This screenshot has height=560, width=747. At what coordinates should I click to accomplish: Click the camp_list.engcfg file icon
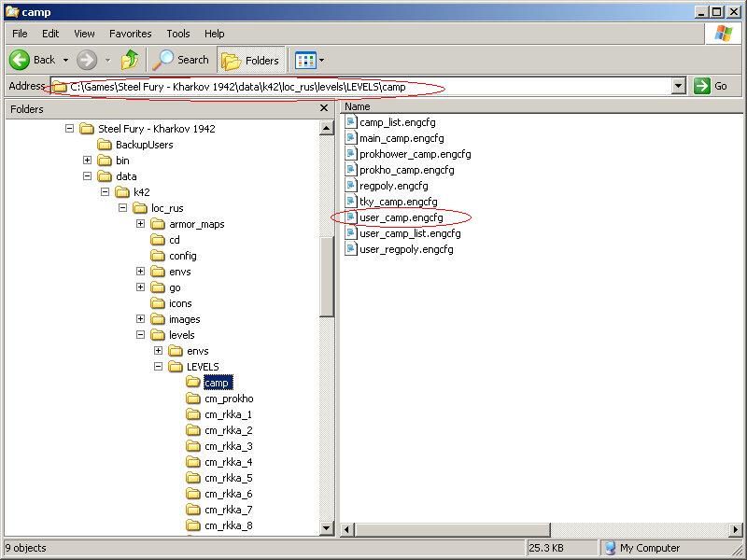(351, 122)
